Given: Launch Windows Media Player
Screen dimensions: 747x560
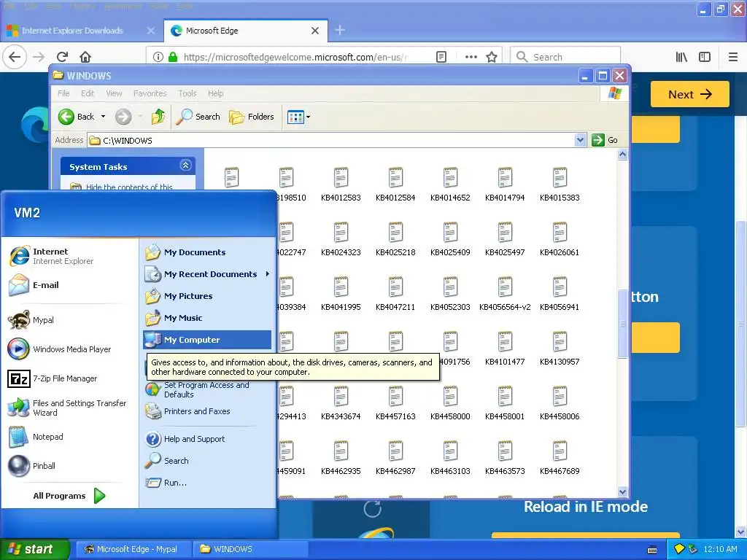Looking at the screenshot, I should (59, 349).
